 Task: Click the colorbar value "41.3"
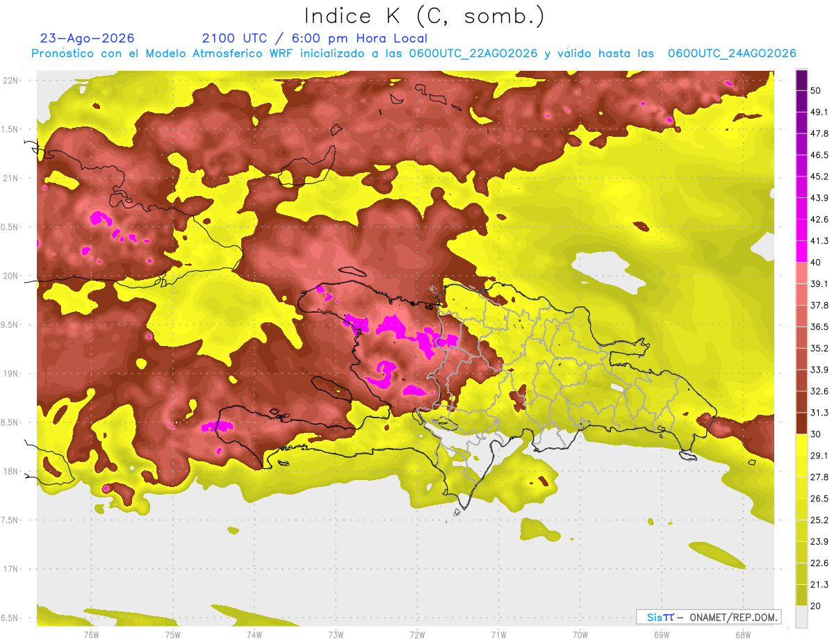pos(819,241)
